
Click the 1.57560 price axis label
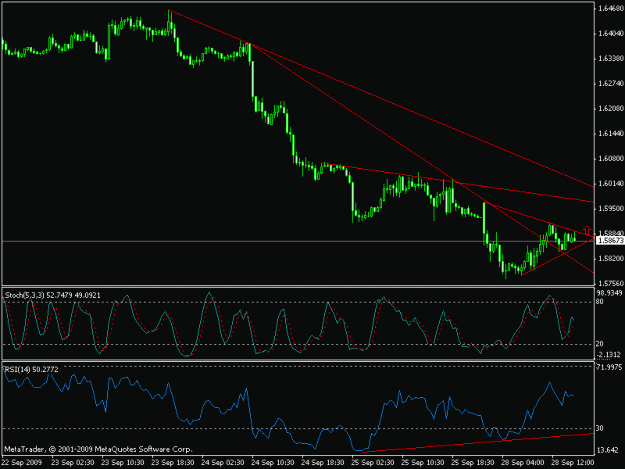611,283
